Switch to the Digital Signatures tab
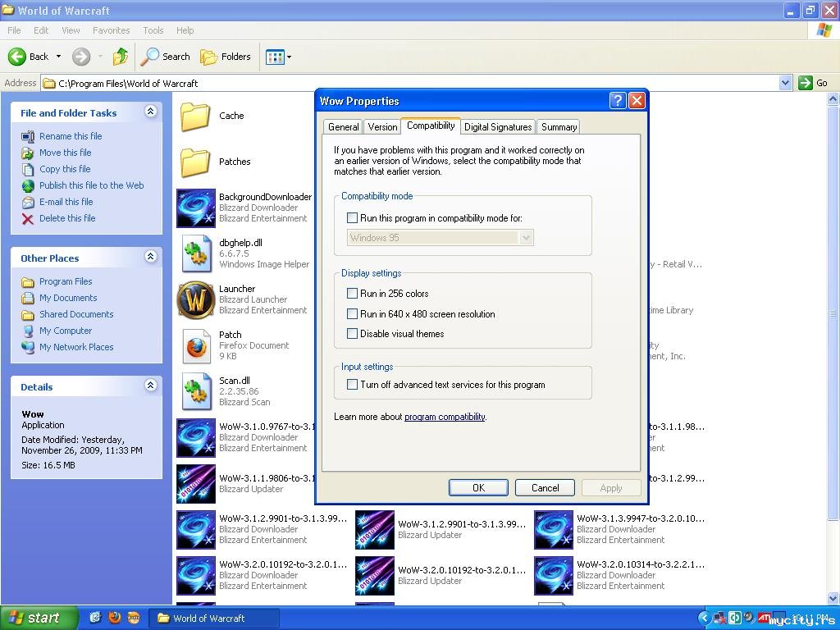This screenshot has height=630, width=840. [x=497, y=127]
